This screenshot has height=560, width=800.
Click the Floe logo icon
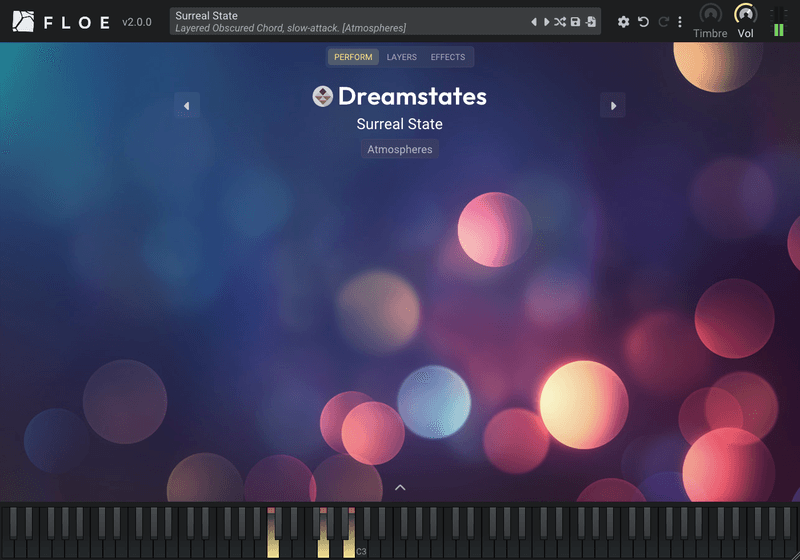click(23, 22)
